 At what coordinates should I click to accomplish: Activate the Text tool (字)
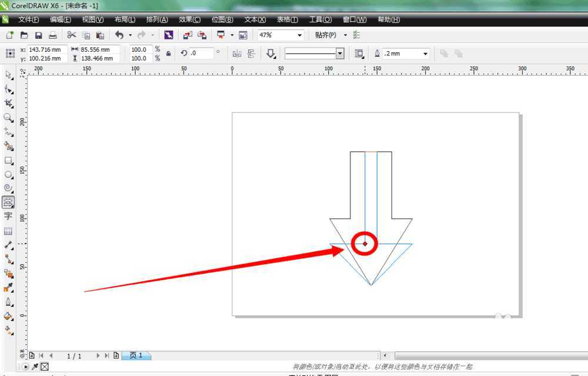[x=8, y=216]
